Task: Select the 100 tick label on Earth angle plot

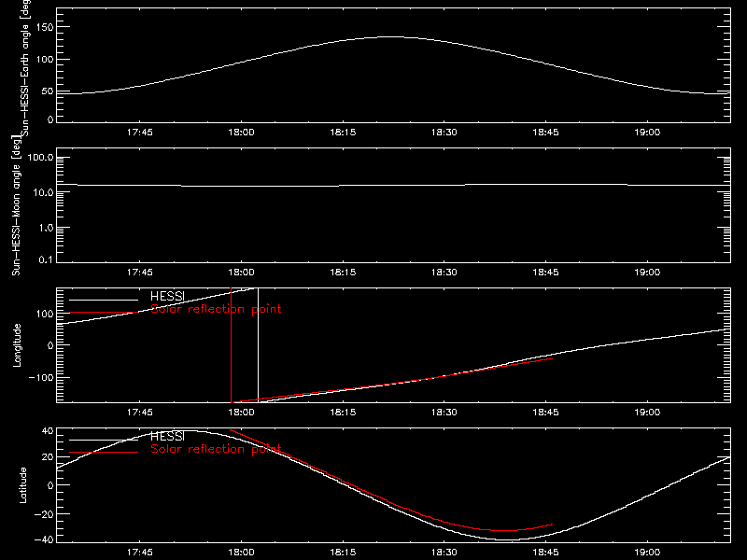Action: (45, 60)
